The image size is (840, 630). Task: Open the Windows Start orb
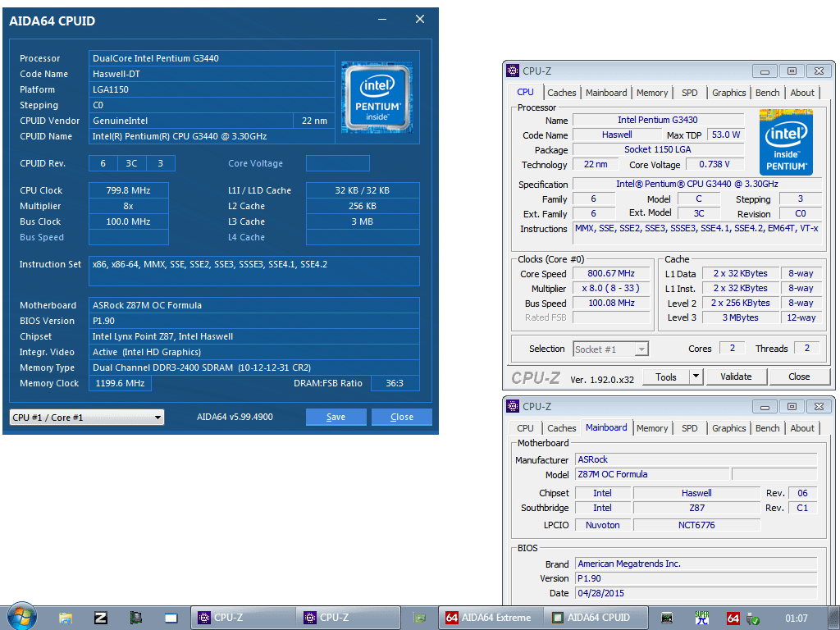(x=22, y=617)
